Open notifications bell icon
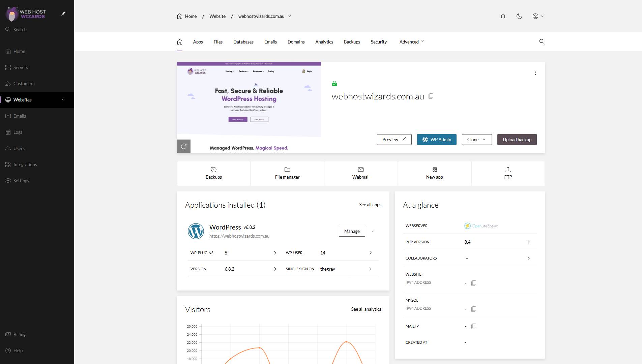The width and height of the screenshot is (642, 364). [503, 16]
